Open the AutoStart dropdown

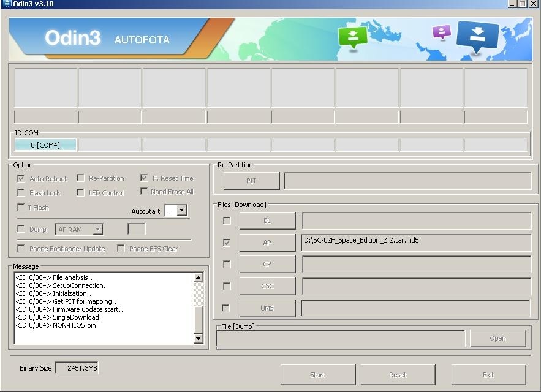(x=182, y=210)
